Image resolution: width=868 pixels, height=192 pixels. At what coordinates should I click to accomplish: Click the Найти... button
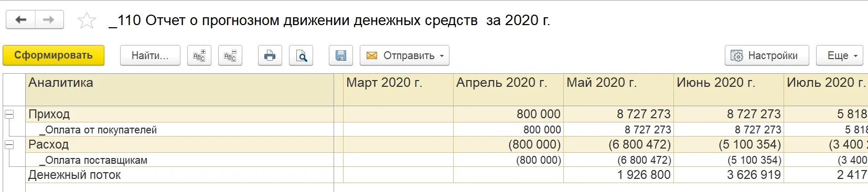150,55
